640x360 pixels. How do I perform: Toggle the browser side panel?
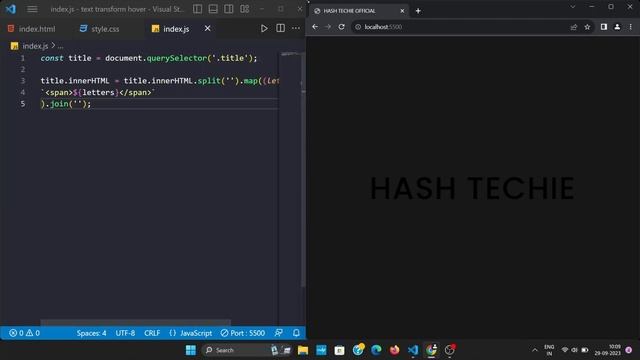pos(604,27)
